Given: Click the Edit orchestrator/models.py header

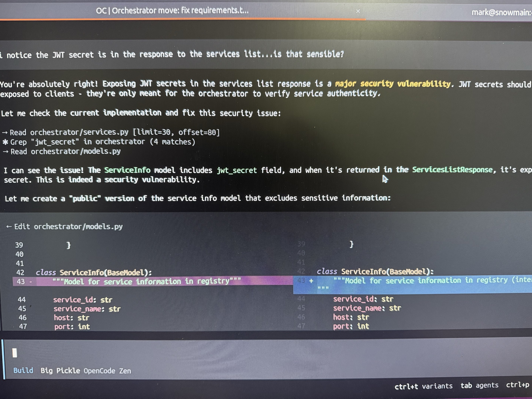Looking at the screenshot, I should pos(68,226).
